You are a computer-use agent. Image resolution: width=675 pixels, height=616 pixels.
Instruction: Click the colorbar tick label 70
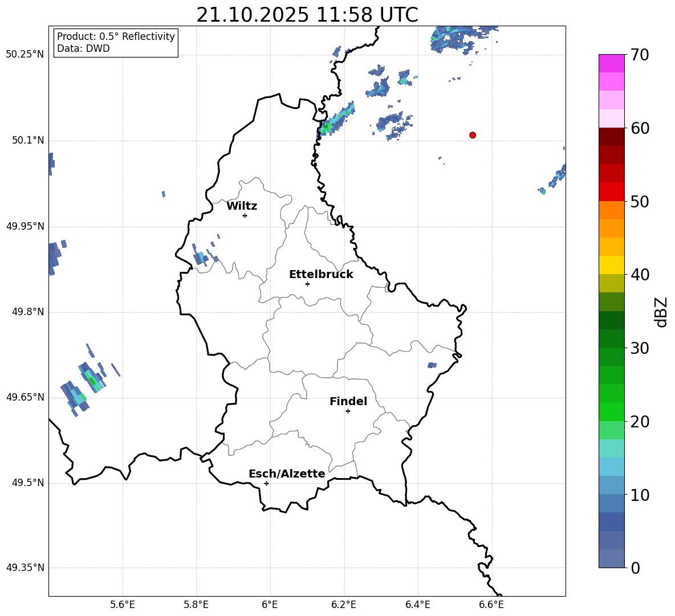click(x=640, y=55)
